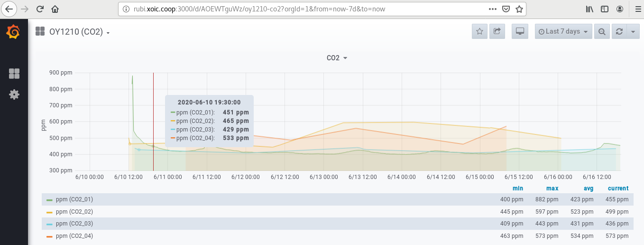644x245 pixels.
Task: Reload the page with browser refresh icon
Action: [x=40, y=9]
